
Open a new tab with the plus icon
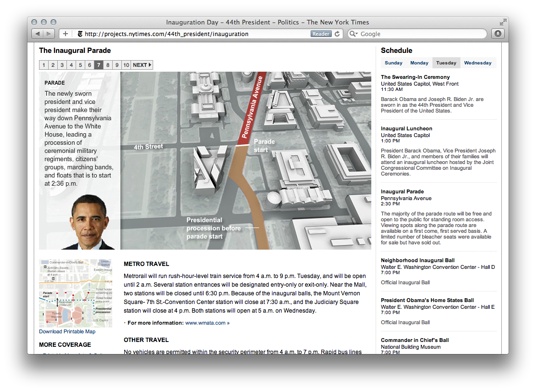(65, 34)
